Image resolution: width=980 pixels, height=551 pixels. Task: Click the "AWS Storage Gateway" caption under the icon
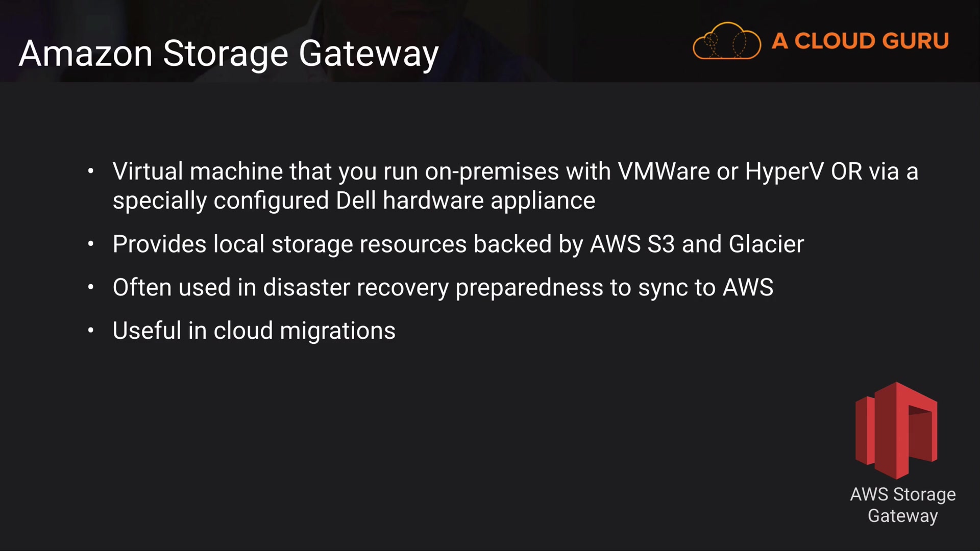click(902, 505)
